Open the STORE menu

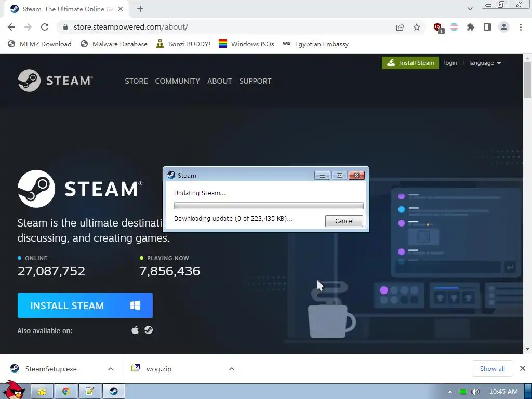click(136, 81)
